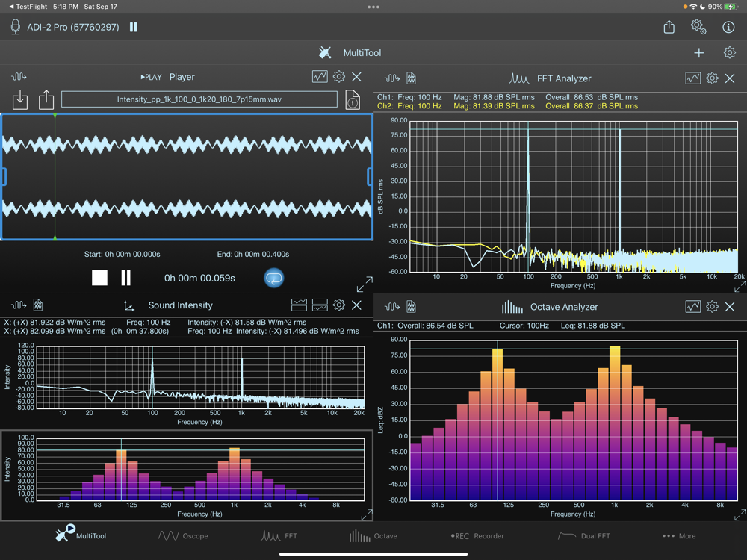Pause the Player file playback
The image size is (747, 560).
125,278
